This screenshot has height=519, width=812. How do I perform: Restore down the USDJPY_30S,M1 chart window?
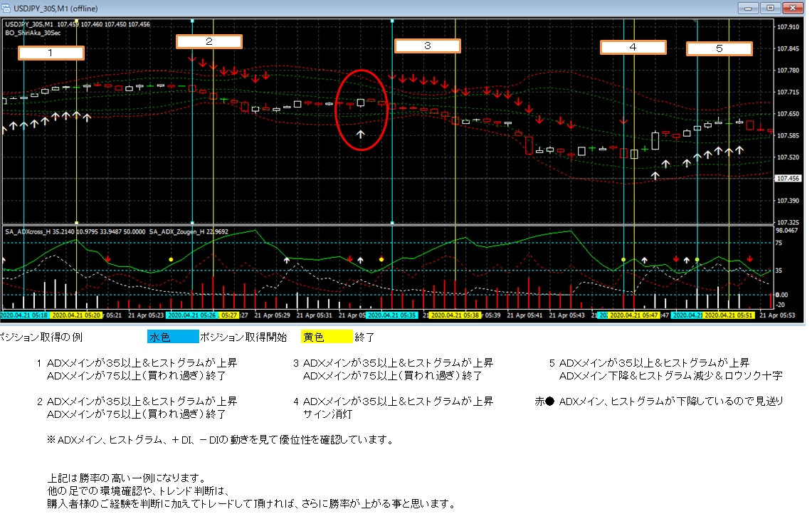point(771,8)
